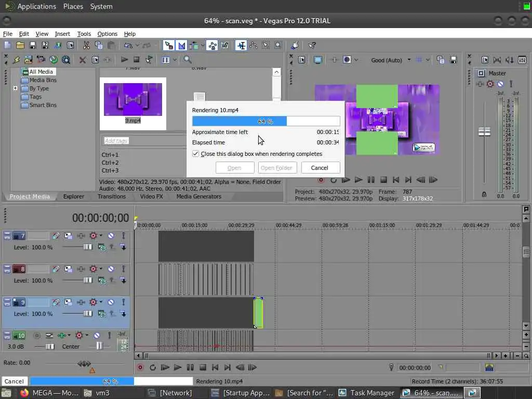Image resolution: width=532 pixels, height=399 pixels.
Task: Open the preview Overlays dropdown arrow
Action: 428,60
